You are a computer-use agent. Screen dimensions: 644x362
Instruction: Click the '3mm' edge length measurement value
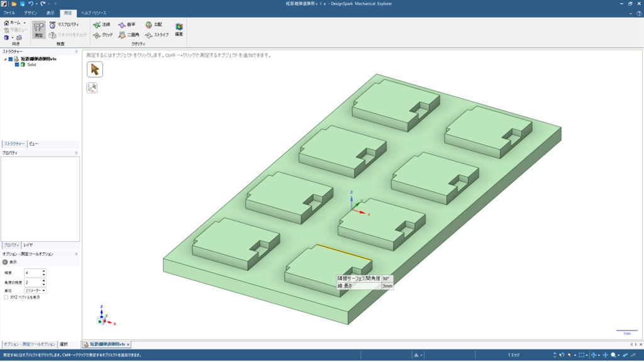pyautogui.click(x=387, y=286)
